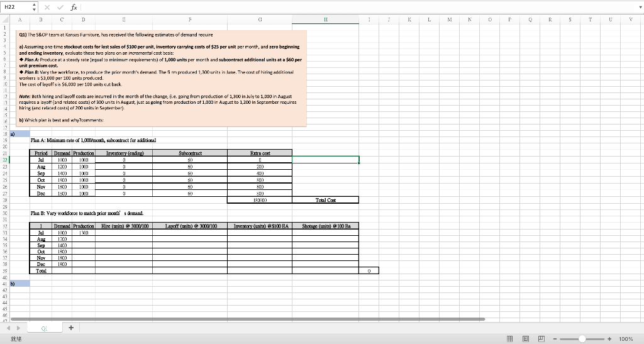Select column H header

325,19
